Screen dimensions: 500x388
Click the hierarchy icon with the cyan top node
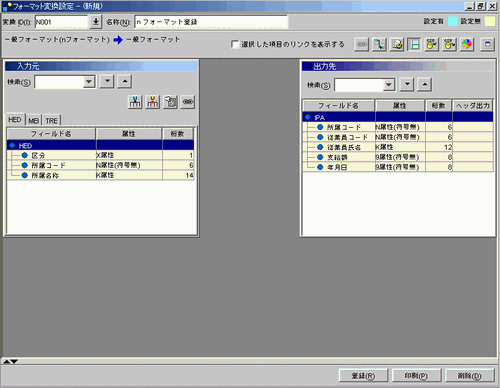[135, 102]
